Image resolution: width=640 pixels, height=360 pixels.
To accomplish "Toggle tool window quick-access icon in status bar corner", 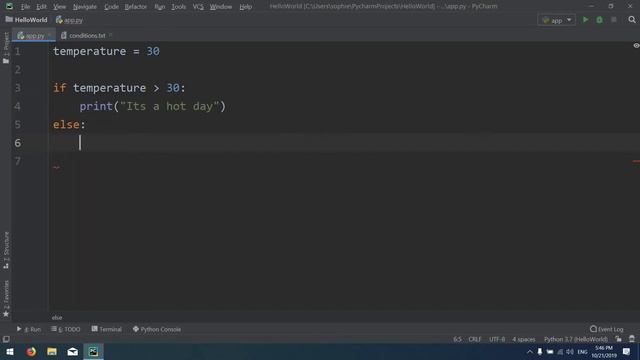I will click(6, 339).
